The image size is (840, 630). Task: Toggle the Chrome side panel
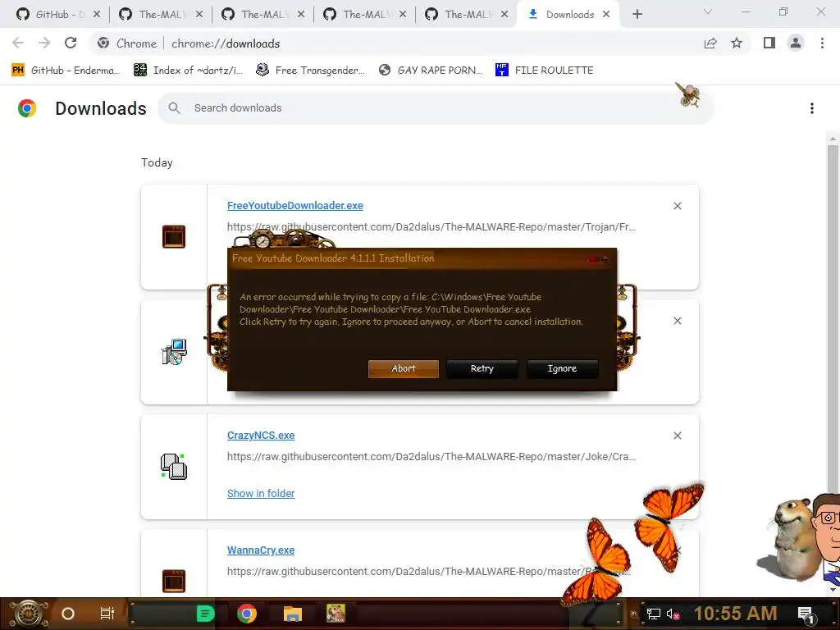pos(769,43)
